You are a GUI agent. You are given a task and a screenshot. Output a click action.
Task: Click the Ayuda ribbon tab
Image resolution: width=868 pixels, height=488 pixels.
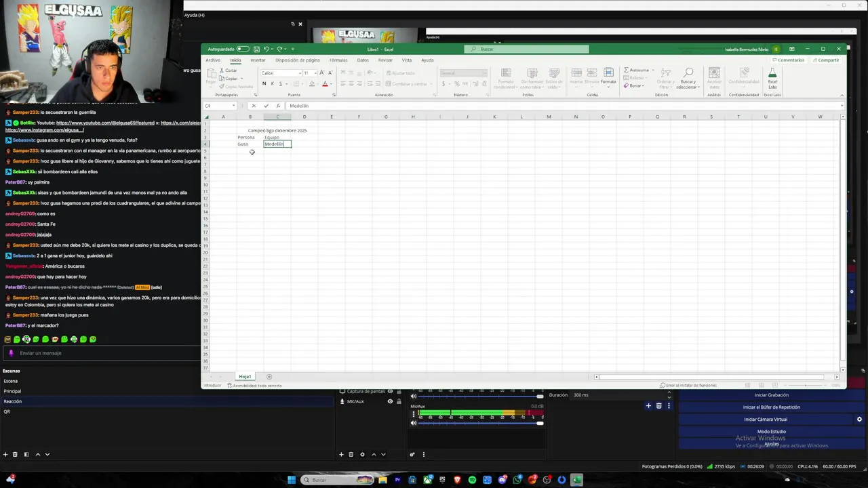point(427,60)
